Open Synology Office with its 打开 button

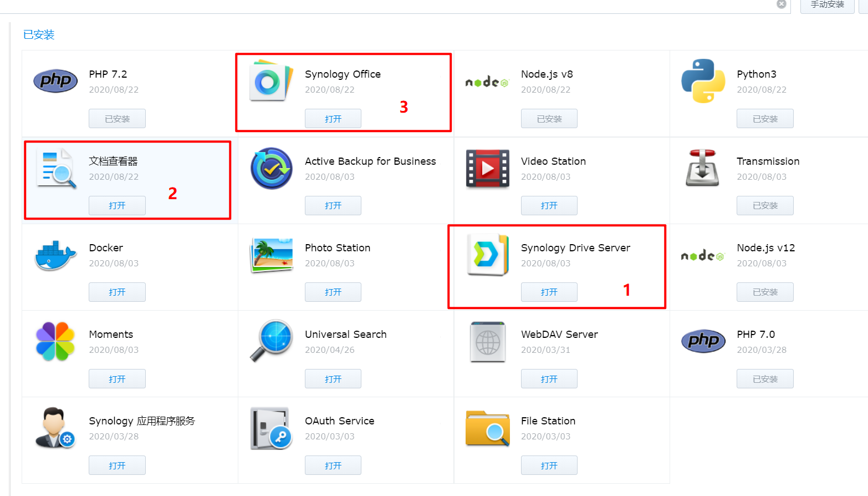tap(333, 119)
